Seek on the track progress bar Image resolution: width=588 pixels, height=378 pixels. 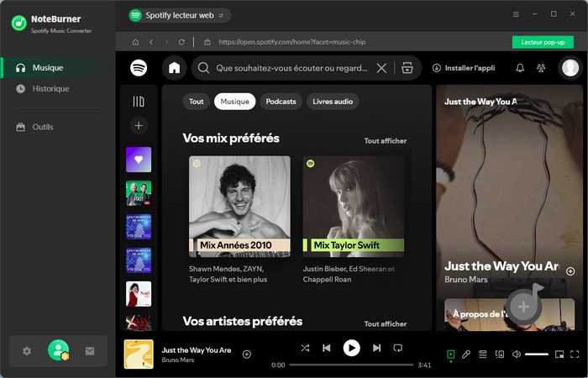[x=351, y=365]
